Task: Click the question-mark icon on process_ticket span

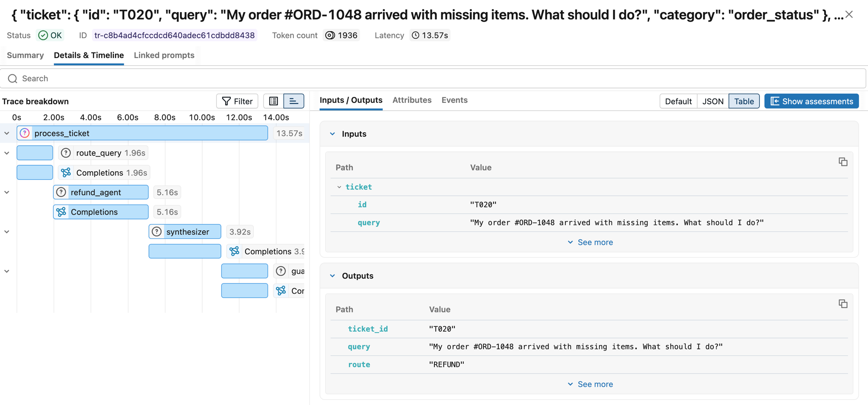Action: click(25, 133)
